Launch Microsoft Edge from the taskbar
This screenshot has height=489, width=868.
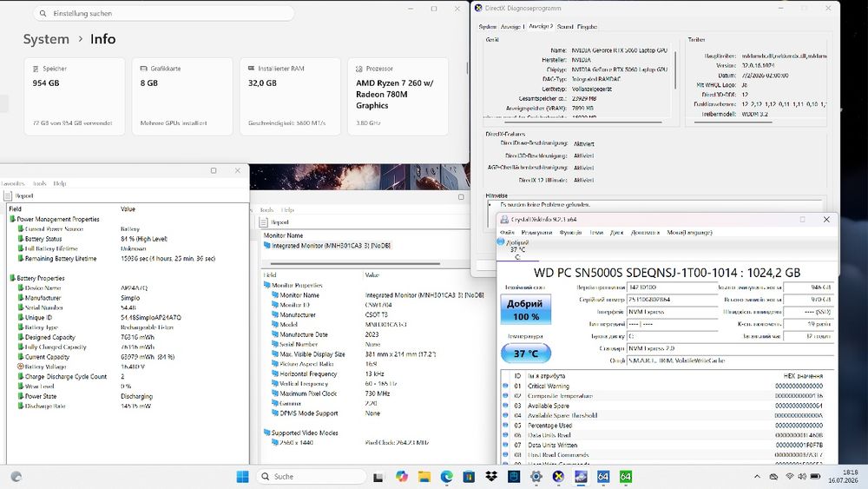446,476
